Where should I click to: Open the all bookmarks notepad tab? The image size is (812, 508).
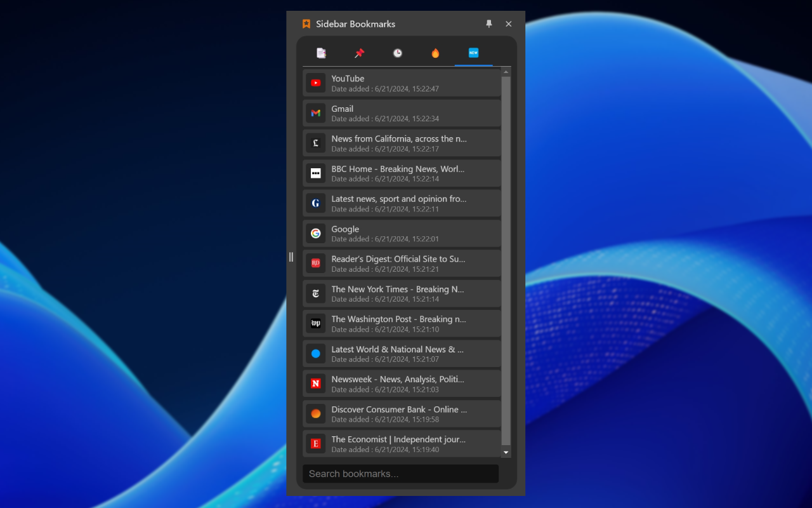click(321, 53)
